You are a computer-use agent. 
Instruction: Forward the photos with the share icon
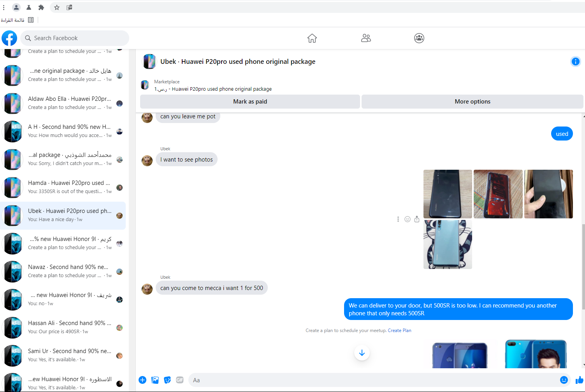417,219
